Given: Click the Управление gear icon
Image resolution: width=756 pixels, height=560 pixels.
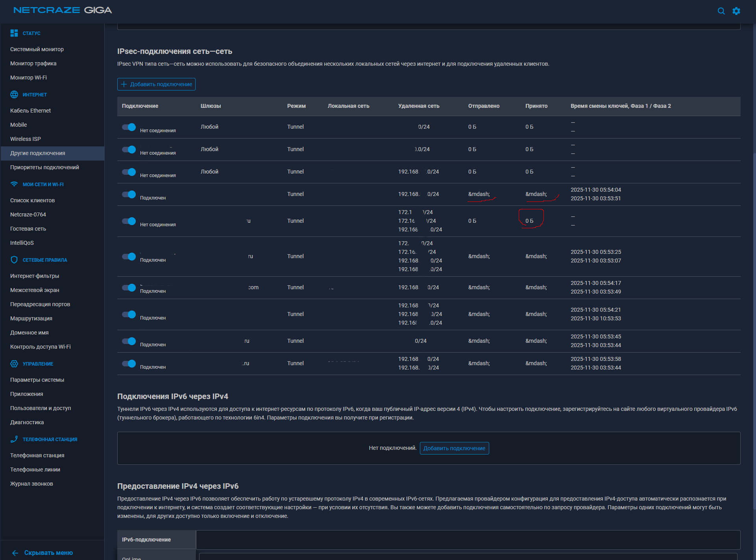Looking at the screenshot, I should point(14,364).
